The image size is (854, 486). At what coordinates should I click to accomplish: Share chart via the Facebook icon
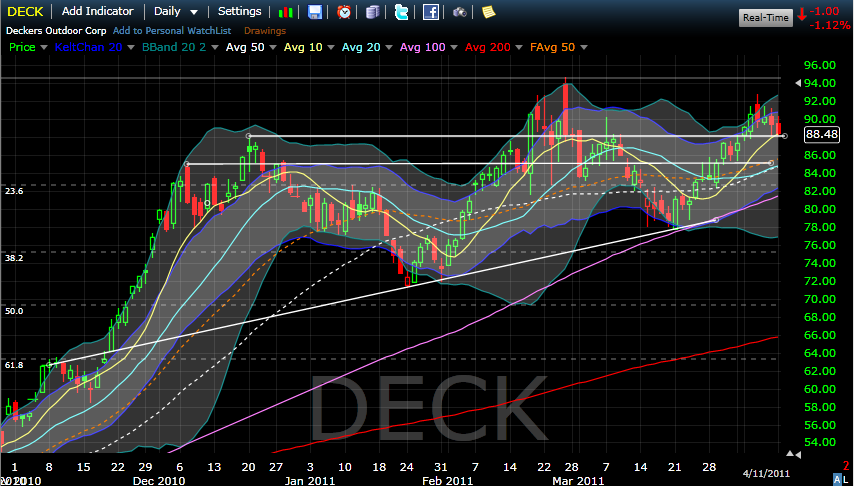pos(430,12)
